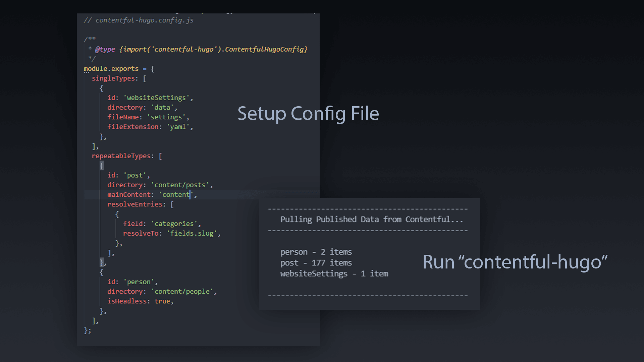Click the singleTypes property key
Image resolution: width=644 pixels, height=362 pixels.
pyautogui.click(x=114, y=78)
